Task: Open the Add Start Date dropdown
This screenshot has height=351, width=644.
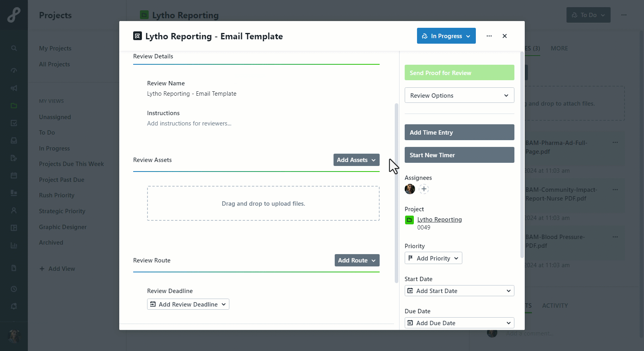Action: pyautogui.click(x=459, y=291)
